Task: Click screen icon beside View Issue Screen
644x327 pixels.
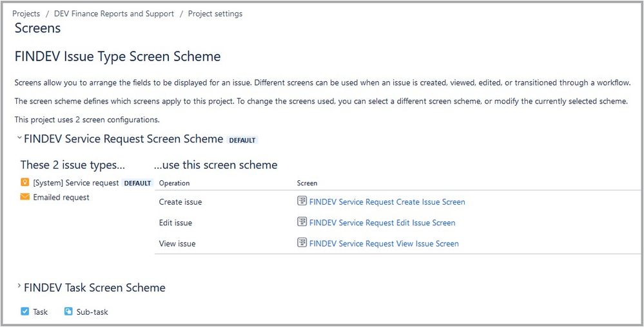Action: pyautogui.click(x=302, y=243)
